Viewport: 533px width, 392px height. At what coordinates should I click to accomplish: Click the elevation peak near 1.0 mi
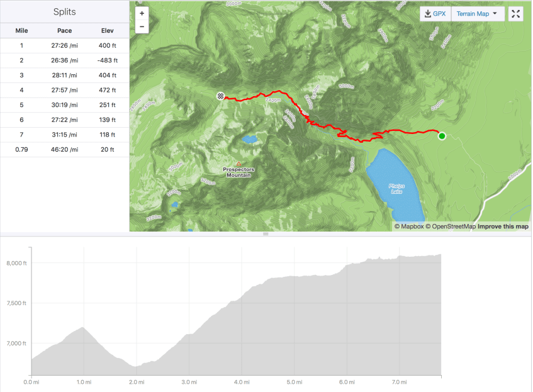(83, 328)
